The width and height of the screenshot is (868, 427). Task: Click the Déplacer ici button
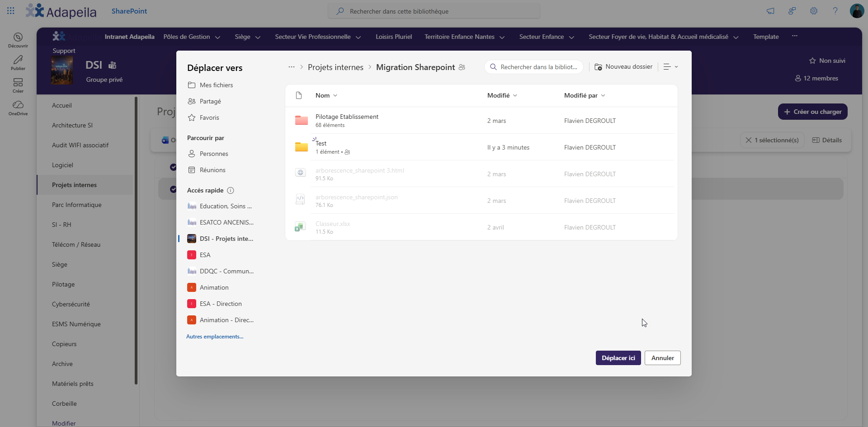(x=618, y=358)
